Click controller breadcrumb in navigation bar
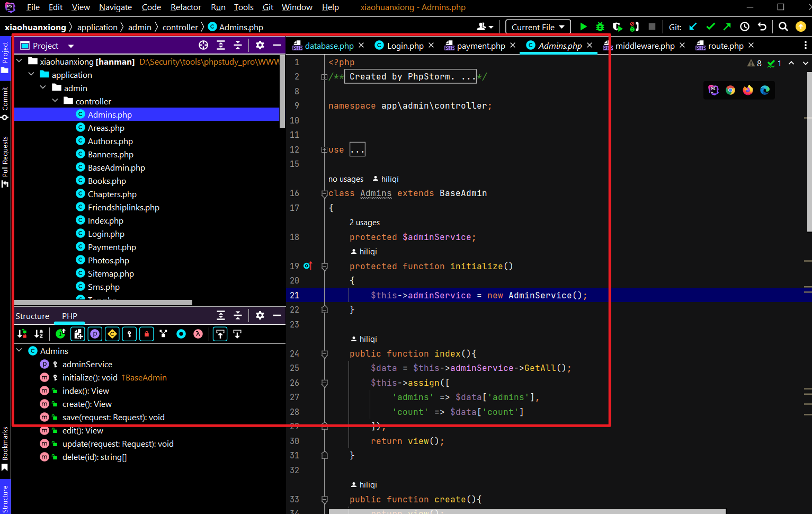 pos(180,27)
